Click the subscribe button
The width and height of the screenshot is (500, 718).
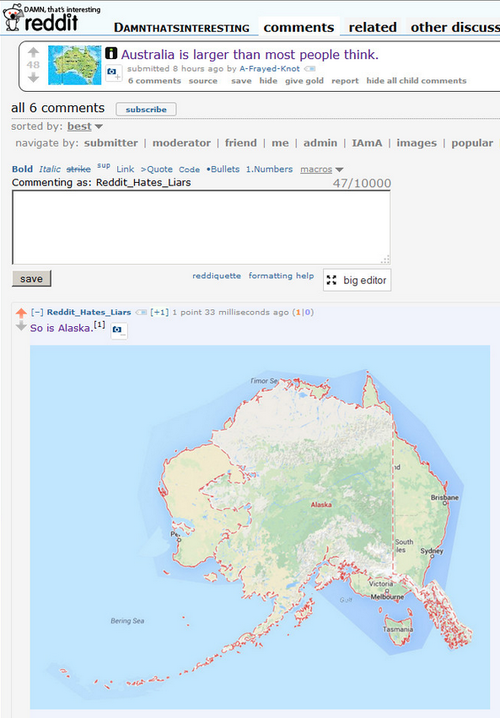(x=146, y=109)
